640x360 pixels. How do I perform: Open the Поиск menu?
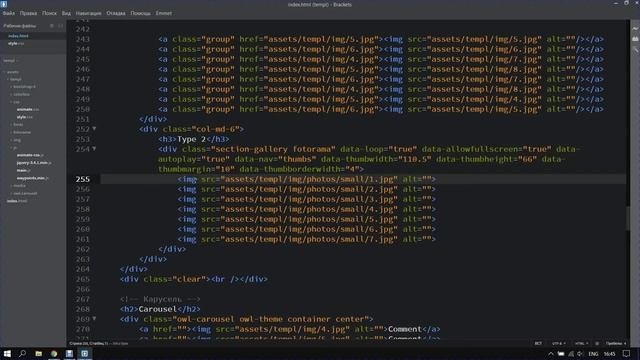click(49, 13)
